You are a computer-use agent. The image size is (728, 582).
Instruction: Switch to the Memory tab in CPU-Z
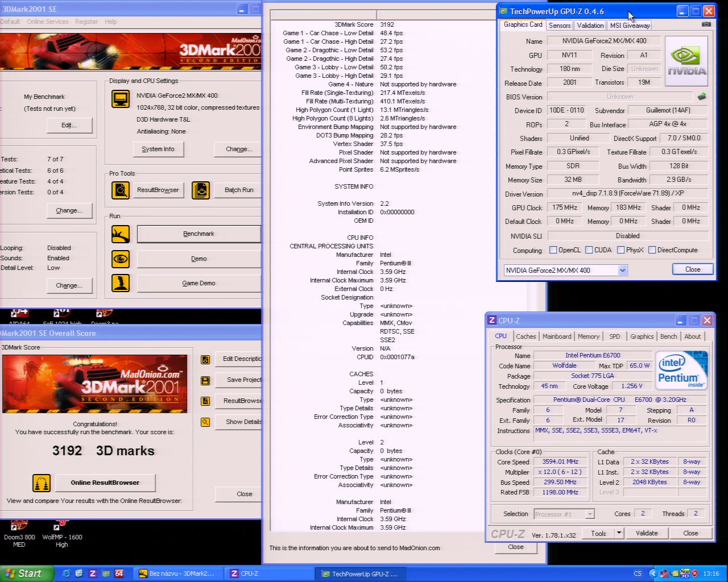point(589,336)
